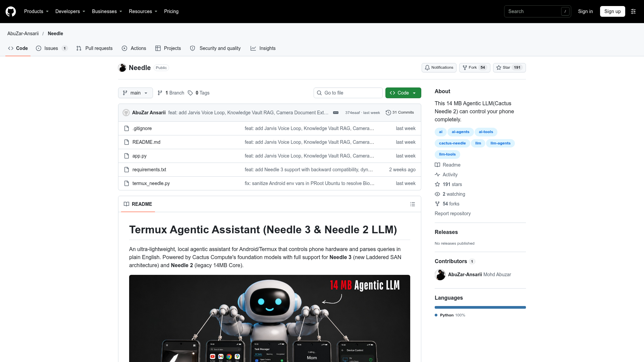This screenshot has width=644, height=362.
Task: Expand the Products menu
Action: (36, 11)
